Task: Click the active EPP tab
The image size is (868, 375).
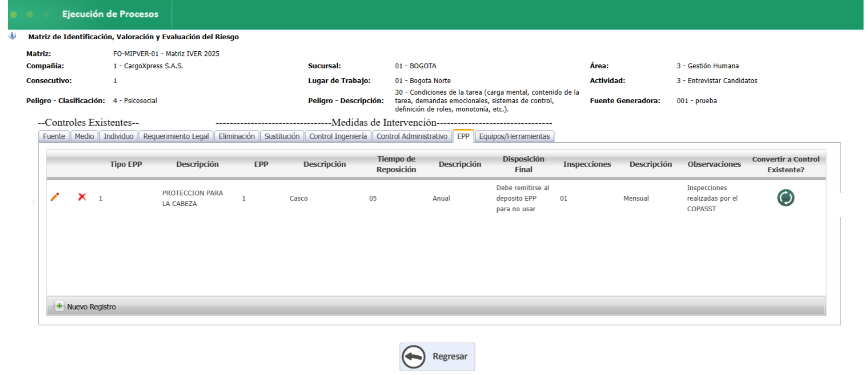Action: coord(463,136)
